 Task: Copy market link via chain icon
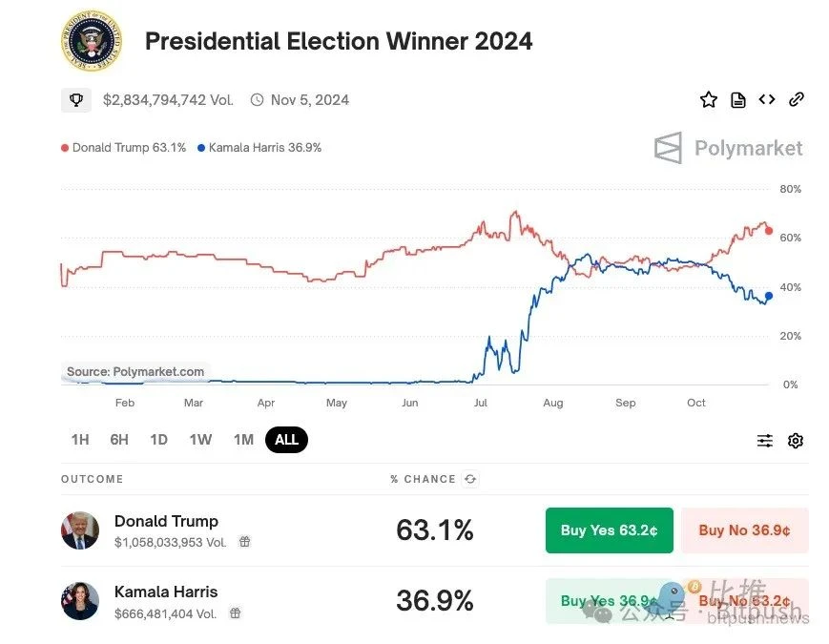pyautogui.click(x=797, y=99)
